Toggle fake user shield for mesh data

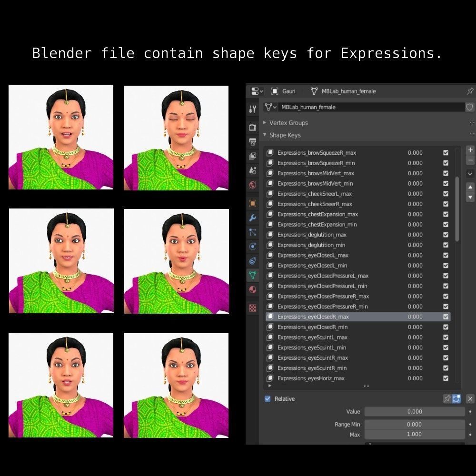coord(470,107)
